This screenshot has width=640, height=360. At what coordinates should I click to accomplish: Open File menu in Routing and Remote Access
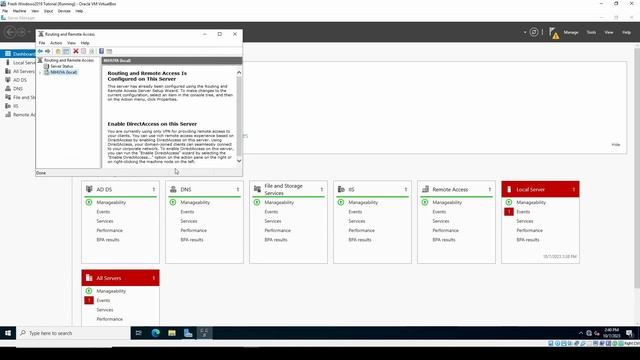tap(42, 43)
